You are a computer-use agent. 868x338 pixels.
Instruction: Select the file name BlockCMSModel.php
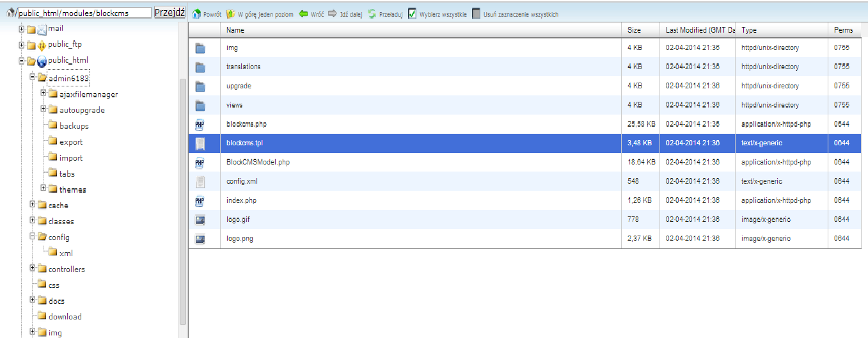[x=258, y=163]
